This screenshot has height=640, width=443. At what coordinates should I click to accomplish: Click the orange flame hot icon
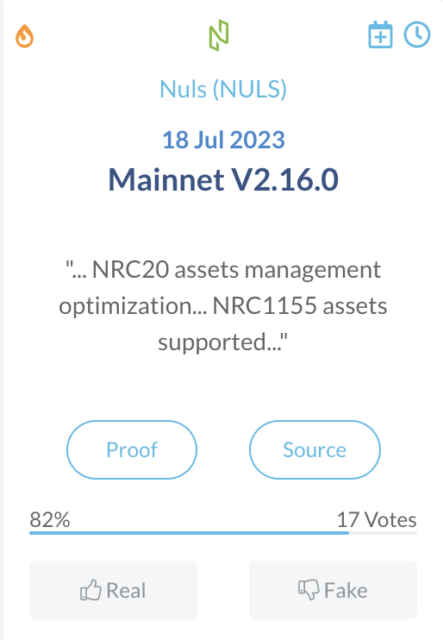(x=24, y=36)
